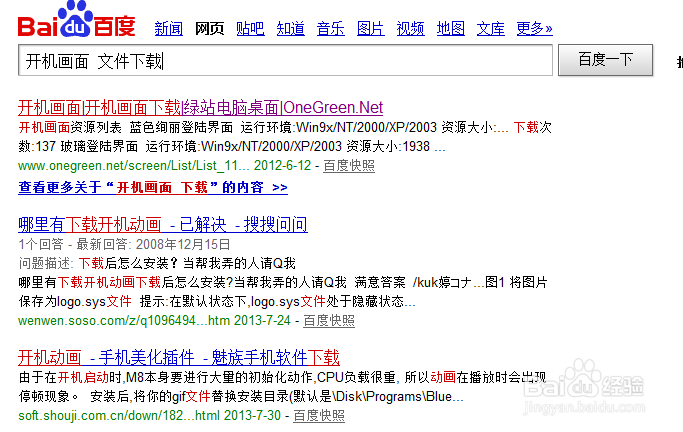Screen dimensions: 683x432
Task: Click the 停顿现象 安装后 snippet line
Action: point(241,396)
